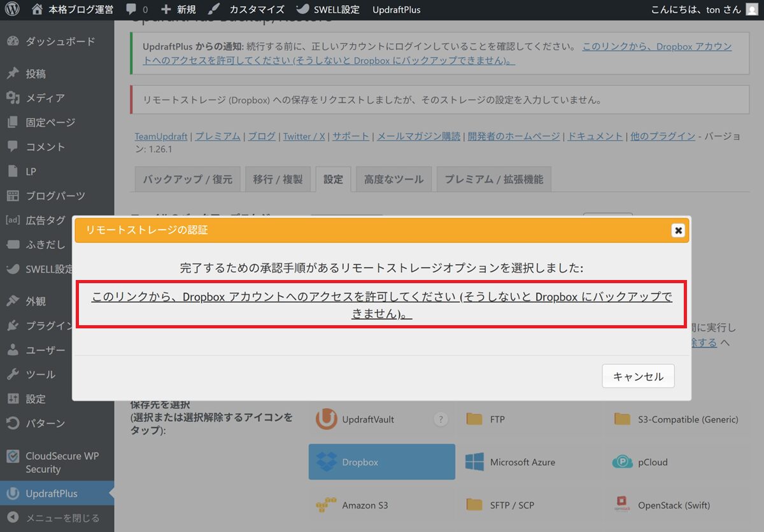This screenshot has width=764, height=532.
Task: Click the user avatar next to ton さん
Action: coord(752,10)
